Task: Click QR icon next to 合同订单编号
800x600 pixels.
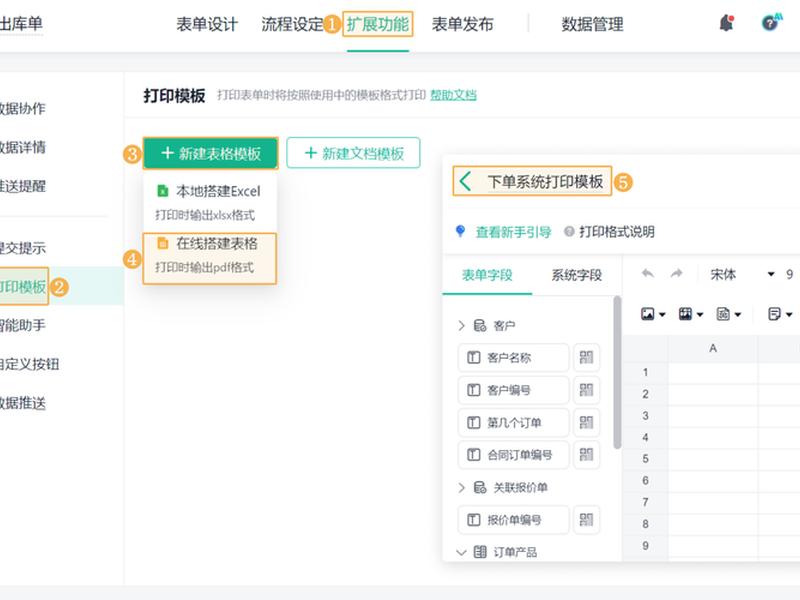Action: (586, 455)
